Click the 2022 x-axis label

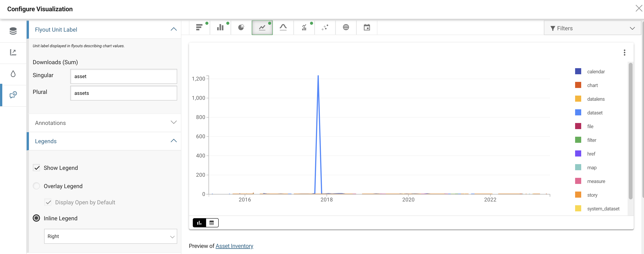coord(490,199)
